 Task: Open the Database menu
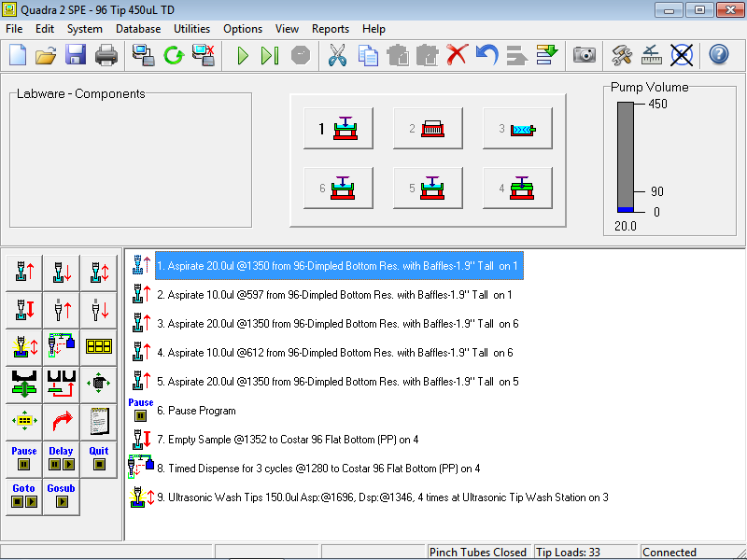click(138, 29)
